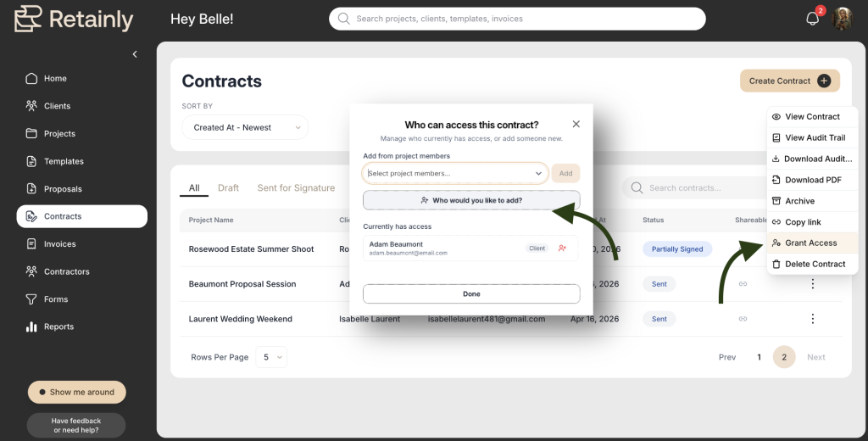Change the Rows Per Page dropdown

pyautogui.click(x=271, y=357)
